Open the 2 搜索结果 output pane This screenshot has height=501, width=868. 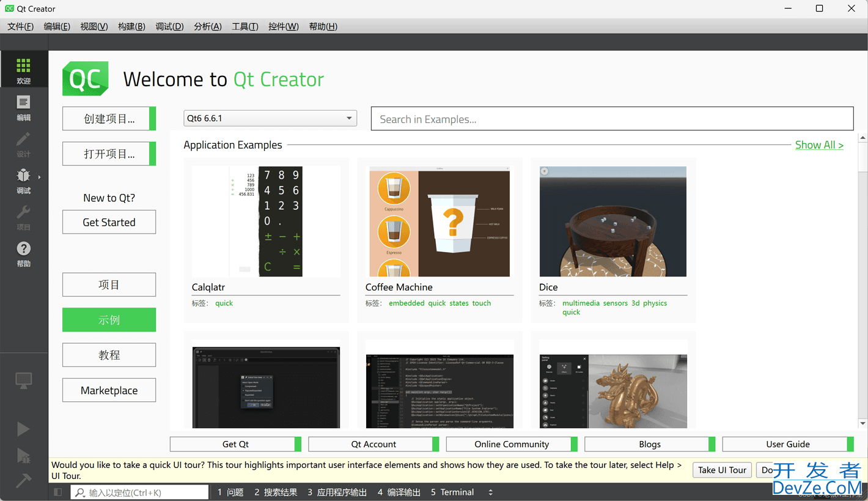point(276,492)
